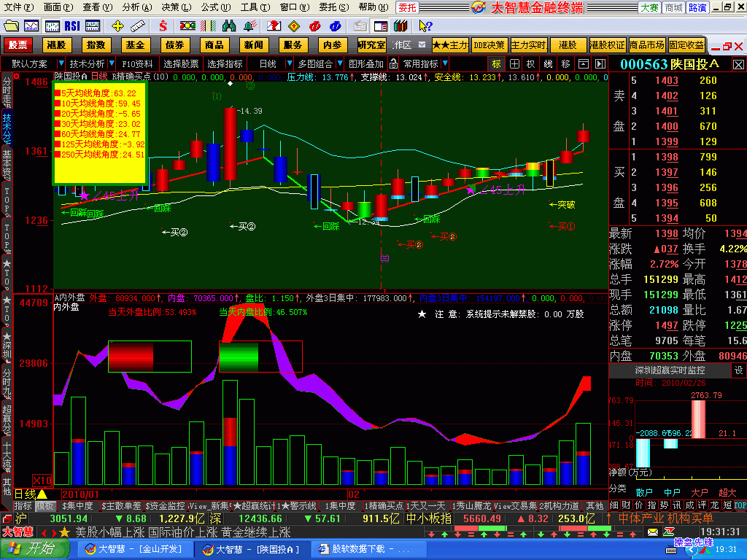Screen dimensions: 747x560
Task: Toggle the 线 drawing button
Action: click(x=549, y=63)
